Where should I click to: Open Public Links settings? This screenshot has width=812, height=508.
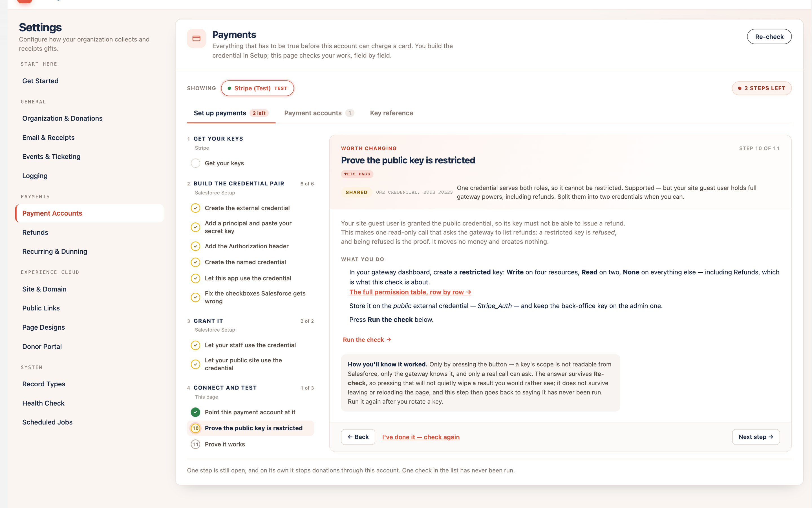pos(89,308)
